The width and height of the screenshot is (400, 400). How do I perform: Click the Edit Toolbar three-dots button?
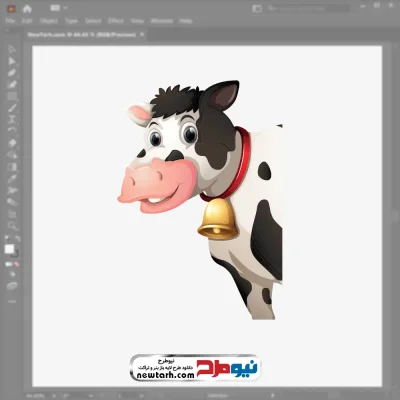coord(12,301)
